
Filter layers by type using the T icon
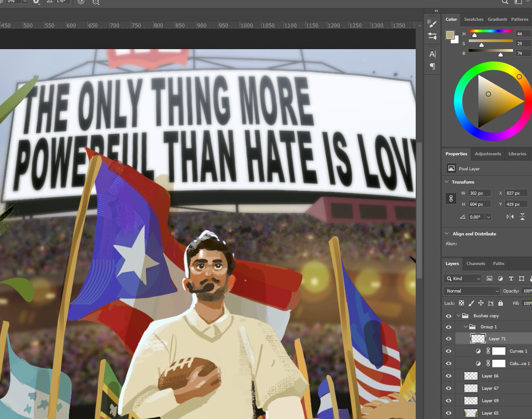coord(511,278)
